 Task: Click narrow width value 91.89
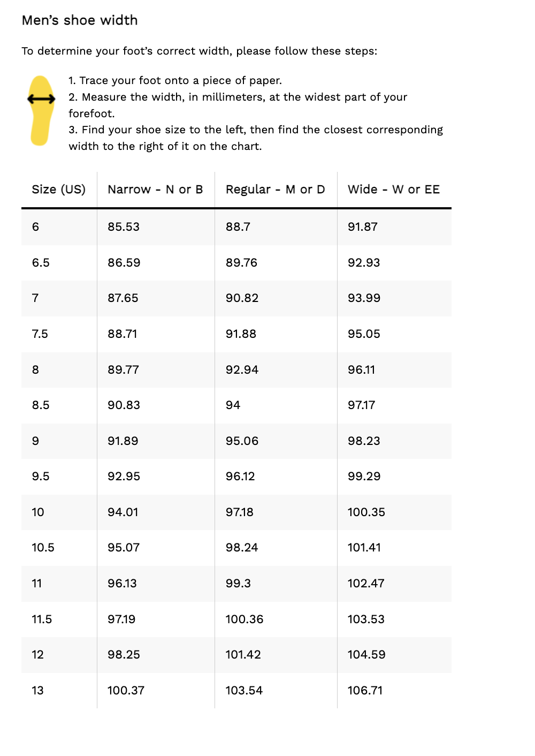(x=123, y=441)
